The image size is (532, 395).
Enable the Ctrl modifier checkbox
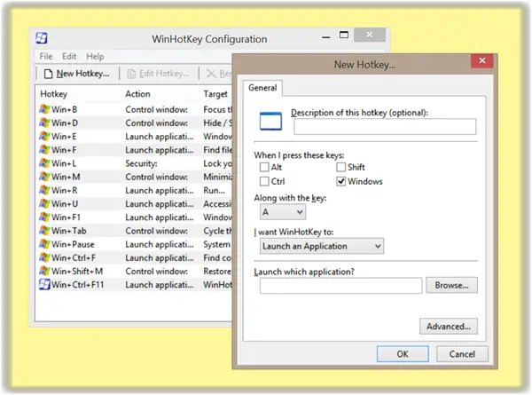(264, 181)
